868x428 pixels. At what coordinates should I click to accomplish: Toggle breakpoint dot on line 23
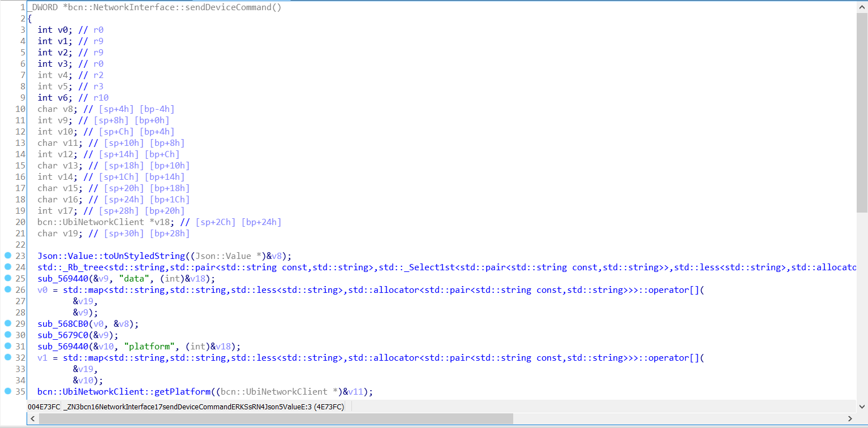point(8,256)
